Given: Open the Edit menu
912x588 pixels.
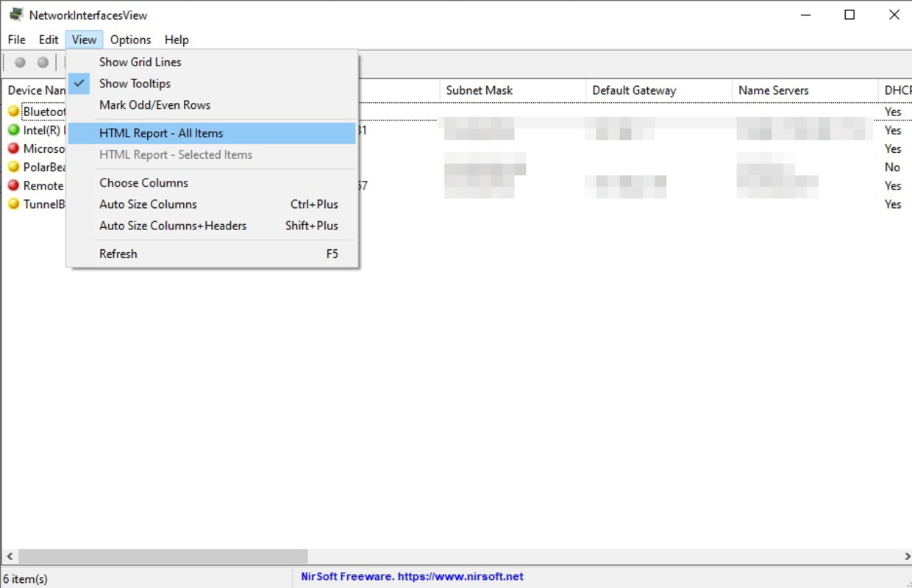Looking at the screenshot, I should tap(49, 40).
